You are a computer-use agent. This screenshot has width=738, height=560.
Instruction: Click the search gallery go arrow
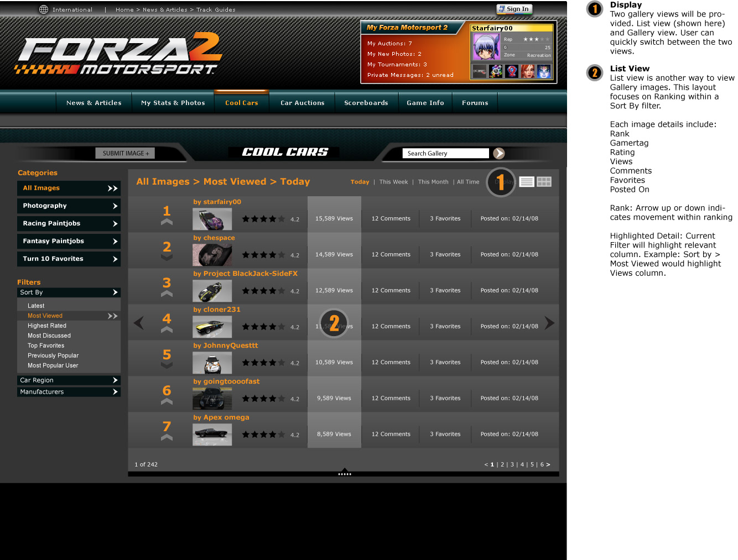[x=499, y=153]
